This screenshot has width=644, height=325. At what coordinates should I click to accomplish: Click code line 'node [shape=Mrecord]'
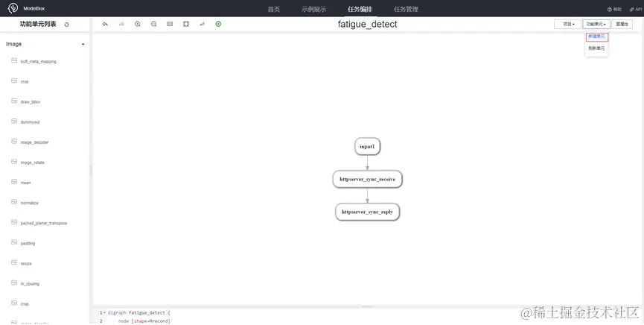pos(144,321)
